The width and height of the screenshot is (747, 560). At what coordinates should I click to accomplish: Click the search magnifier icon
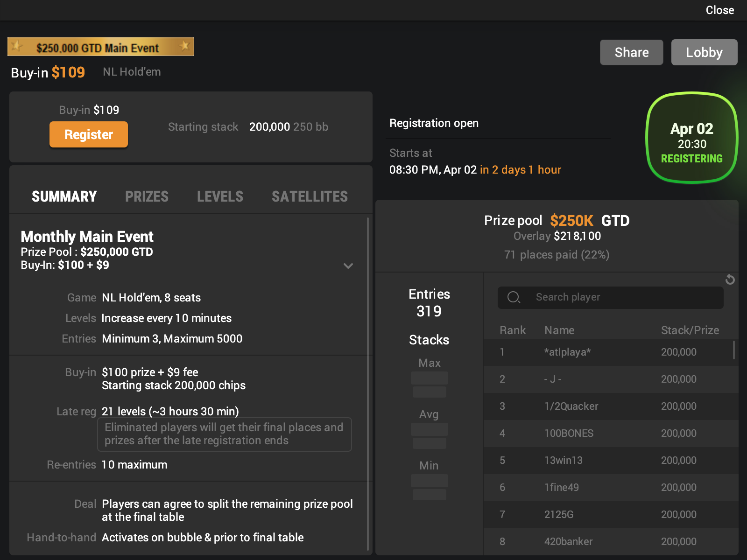pyautogui.click(x=514, y=297)
